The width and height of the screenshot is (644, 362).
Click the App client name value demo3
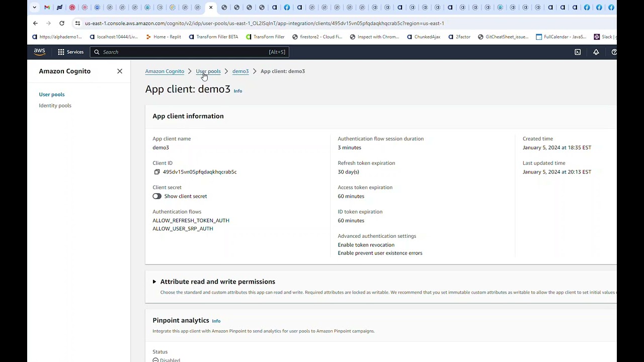pos(160,148)
